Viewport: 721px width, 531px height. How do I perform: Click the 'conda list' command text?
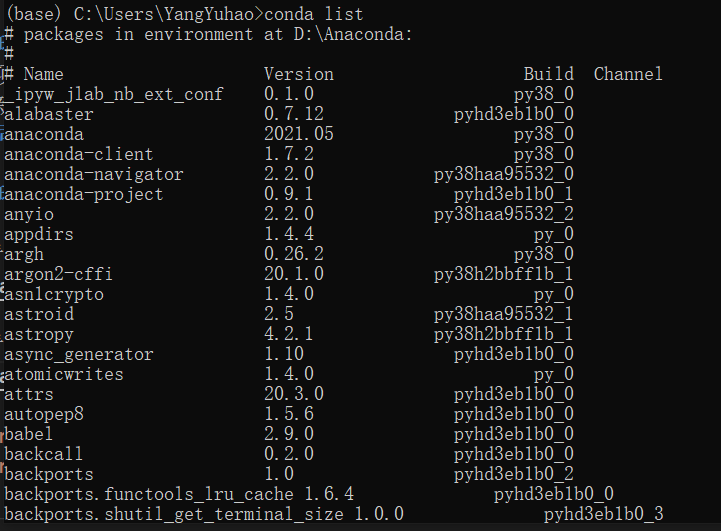[318, 14]
